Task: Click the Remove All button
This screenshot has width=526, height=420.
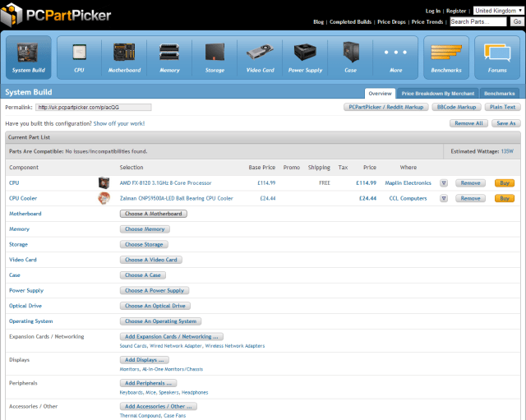Action: (468, 123)
